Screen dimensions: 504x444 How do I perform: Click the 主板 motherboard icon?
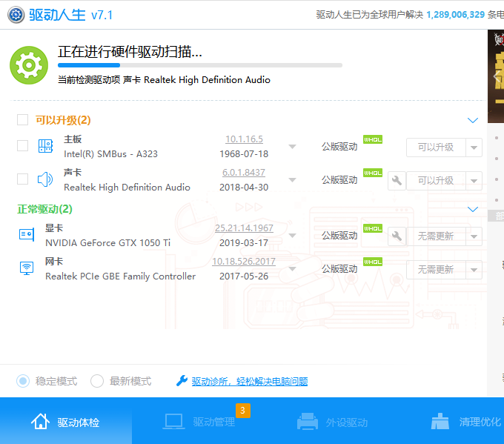click(x=45, y=146)
